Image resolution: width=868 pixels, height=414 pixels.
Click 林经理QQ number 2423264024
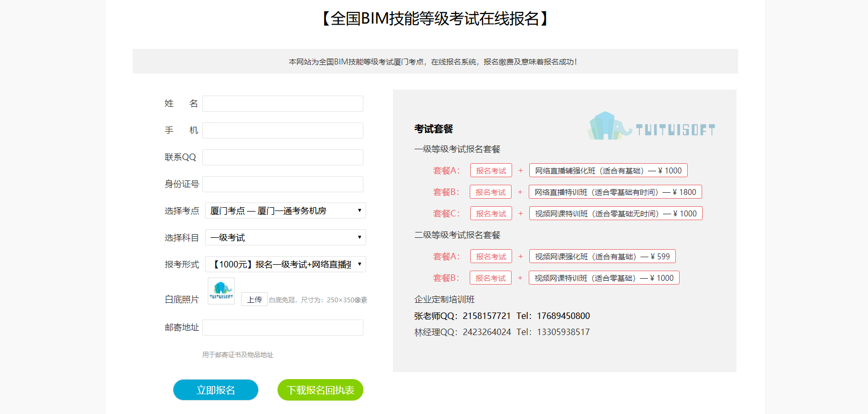[x=487, y=332]
